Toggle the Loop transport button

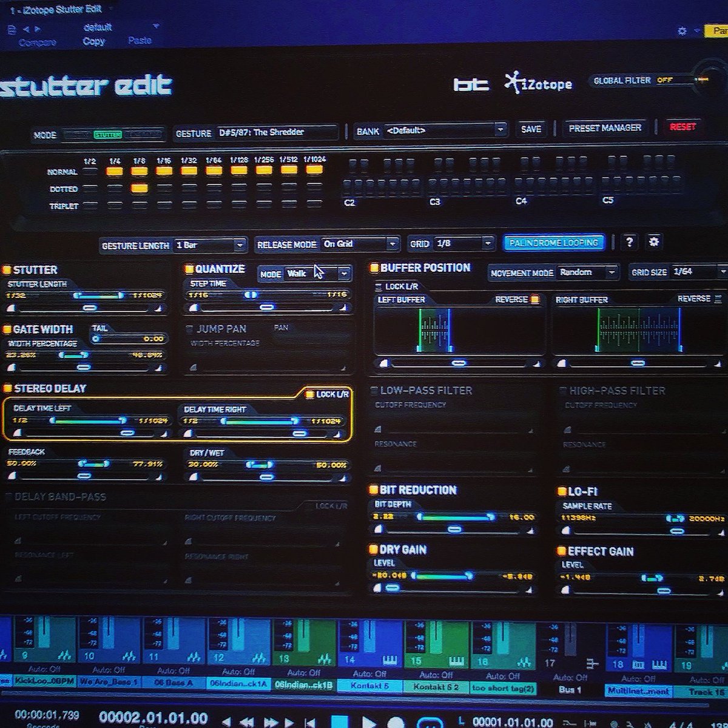click(x=431, y=723)
